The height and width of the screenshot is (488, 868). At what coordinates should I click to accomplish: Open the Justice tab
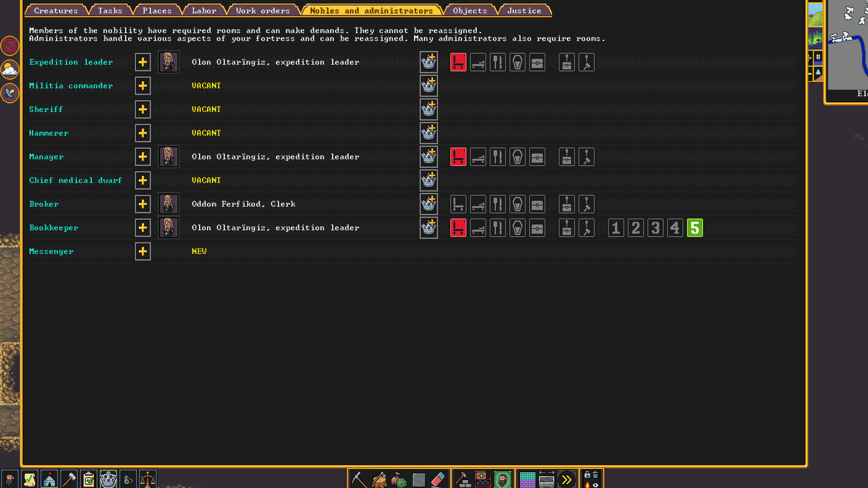pyautogui.click(x=524, y=10)
